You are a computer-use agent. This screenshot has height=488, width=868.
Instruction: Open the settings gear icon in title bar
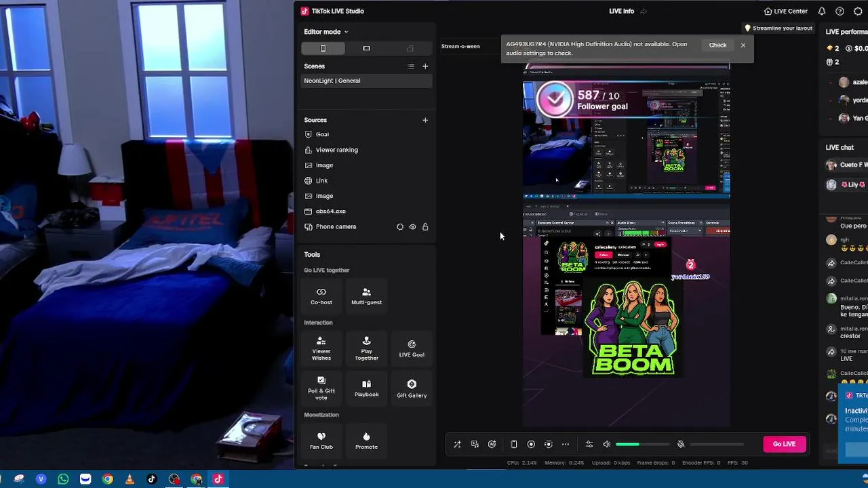click(858, 12)
